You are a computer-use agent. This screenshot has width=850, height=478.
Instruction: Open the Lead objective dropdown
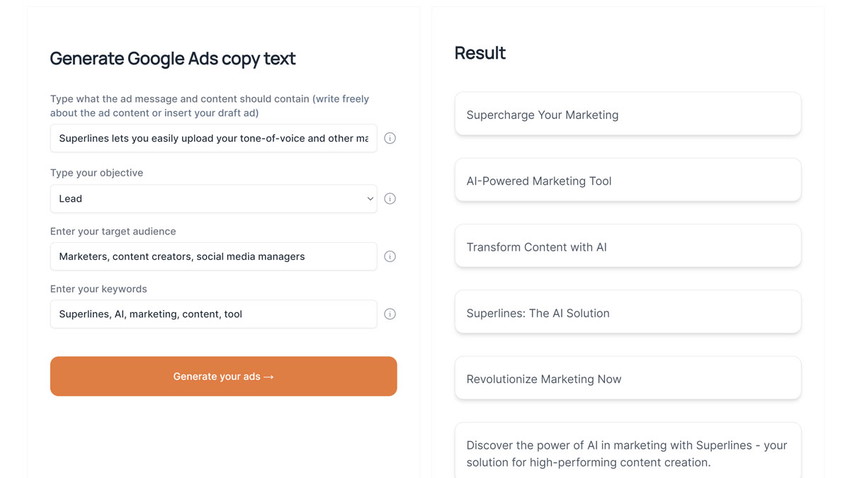click(x=214, y=199)
